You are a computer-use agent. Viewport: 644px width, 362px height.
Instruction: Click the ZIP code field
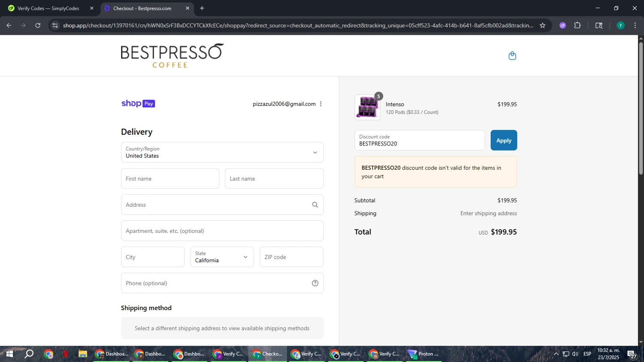point(291,257)
